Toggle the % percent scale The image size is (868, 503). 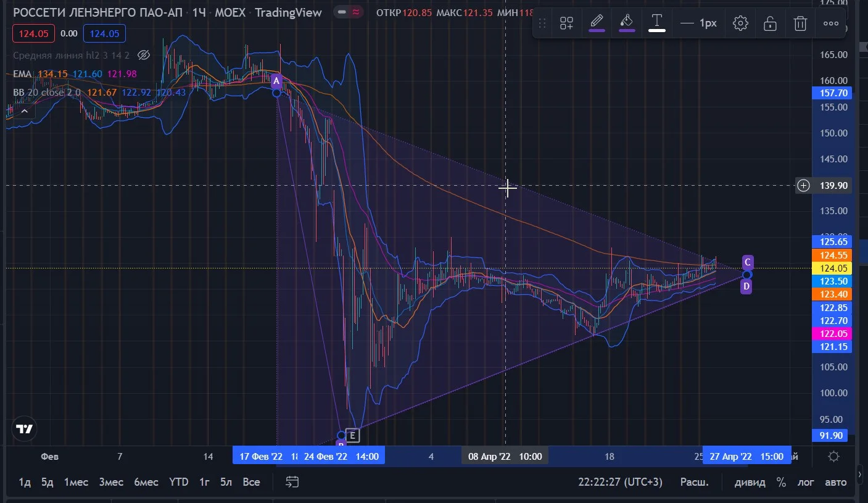(x=782, y=482)
